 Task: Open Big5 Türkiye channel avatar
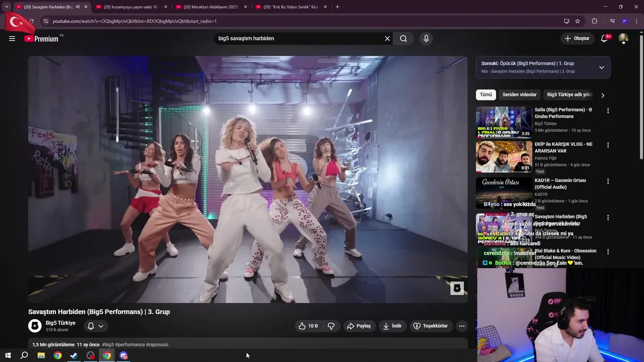[35, 326]
